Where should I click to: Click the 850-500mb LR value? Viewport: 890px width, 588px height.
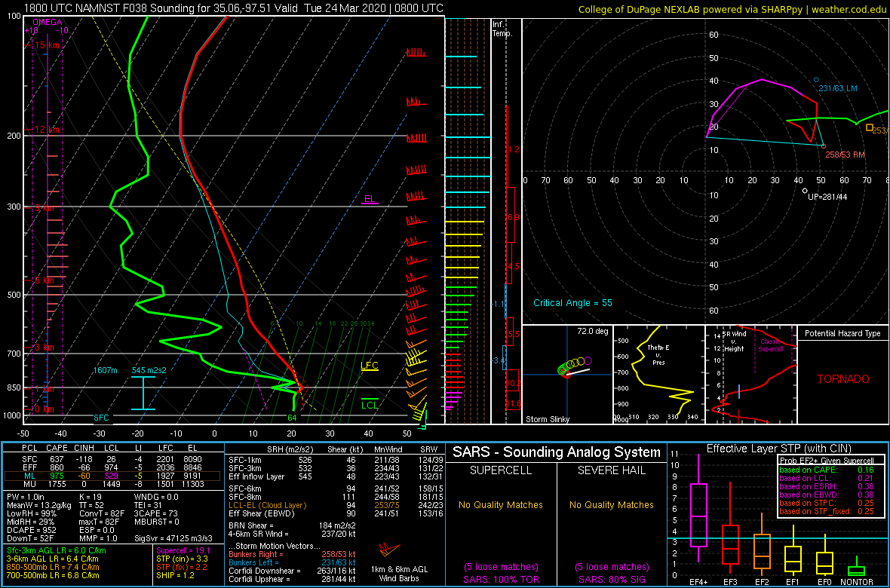click(53, 567)
